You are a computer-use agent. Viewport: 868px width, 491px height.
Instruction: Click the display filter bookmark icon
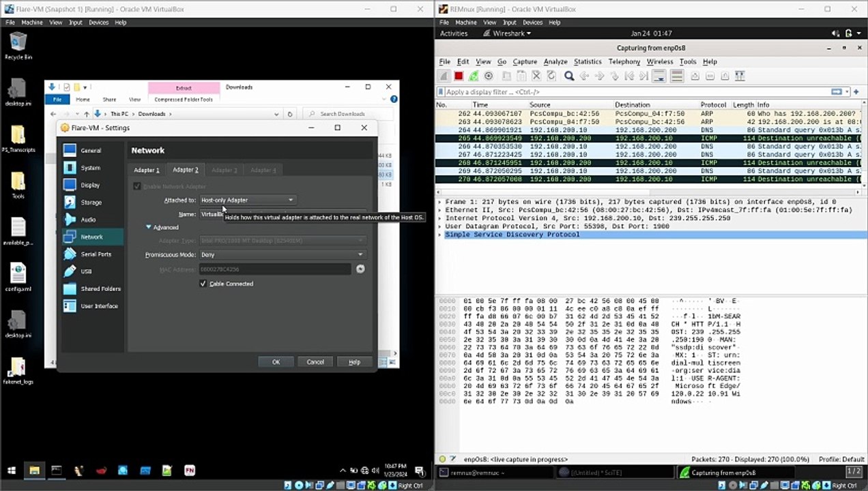point(442,92)
